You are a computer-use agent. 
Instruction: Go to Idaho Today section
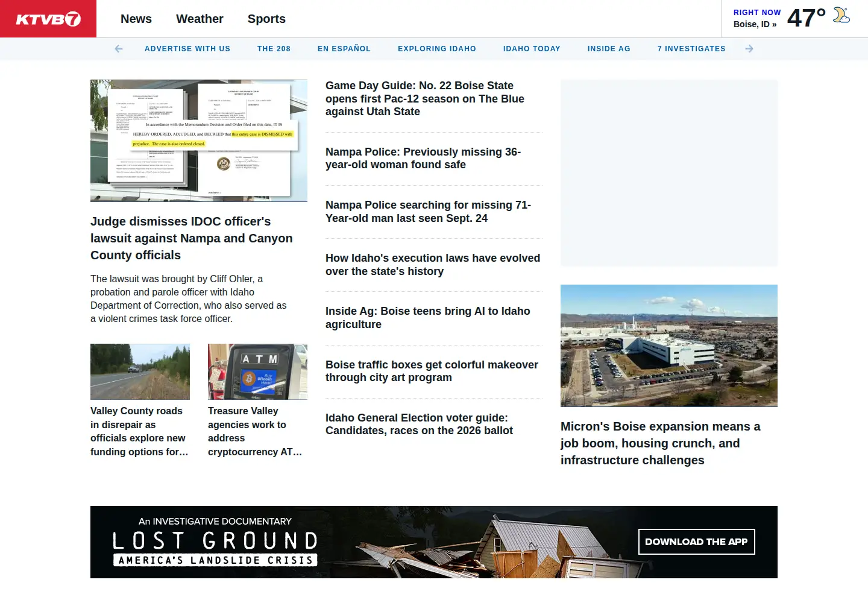tap(532, 49)
